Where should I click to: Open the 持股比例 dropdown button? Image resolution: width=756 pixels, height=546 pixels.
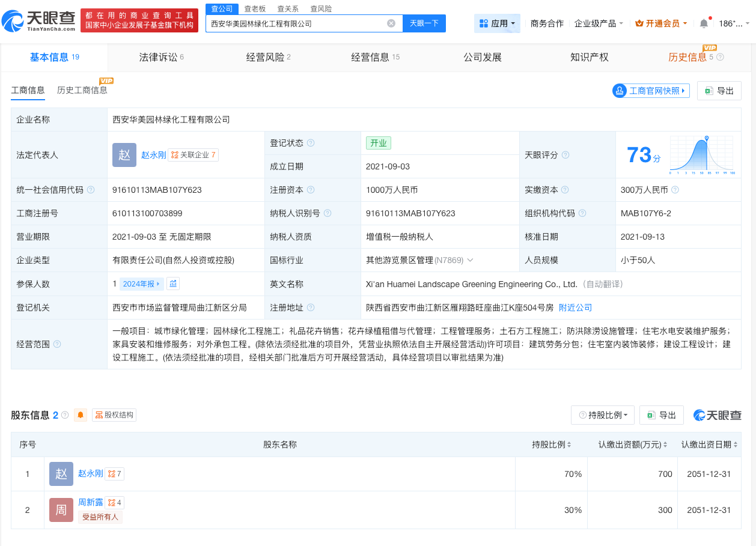coord(603,415)
